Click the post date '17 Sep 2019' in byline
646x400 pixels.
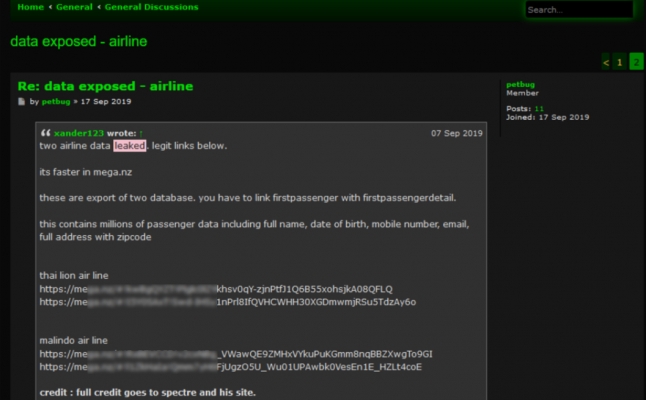coord(106,101)
